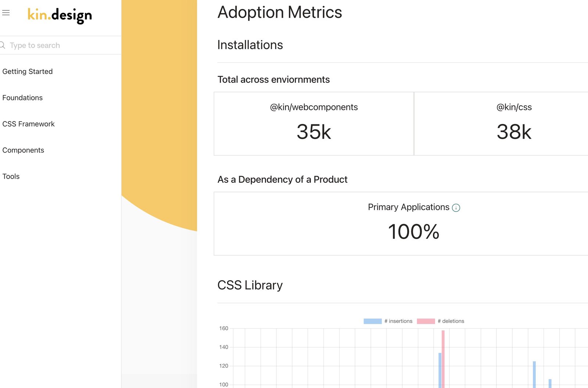Click the CSS Library heading
588x388 pixels.
click(250, 285)
